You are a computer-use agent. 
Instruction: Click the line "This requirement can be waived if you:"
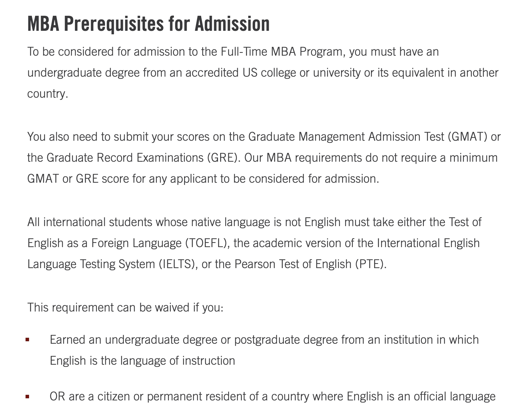pyautogui.click(x=125, y=308)
